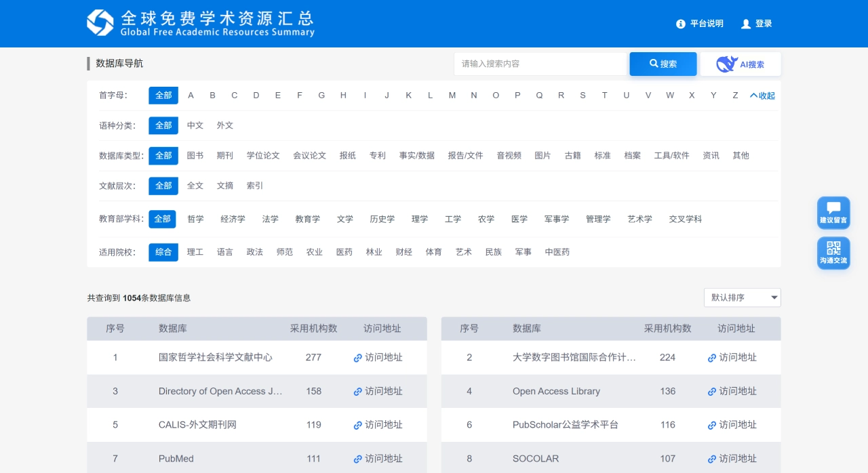Open the 建议留言 feedback widget
Image resolution: width=868 pixels, height=473 pixels.
coord(833,213)
